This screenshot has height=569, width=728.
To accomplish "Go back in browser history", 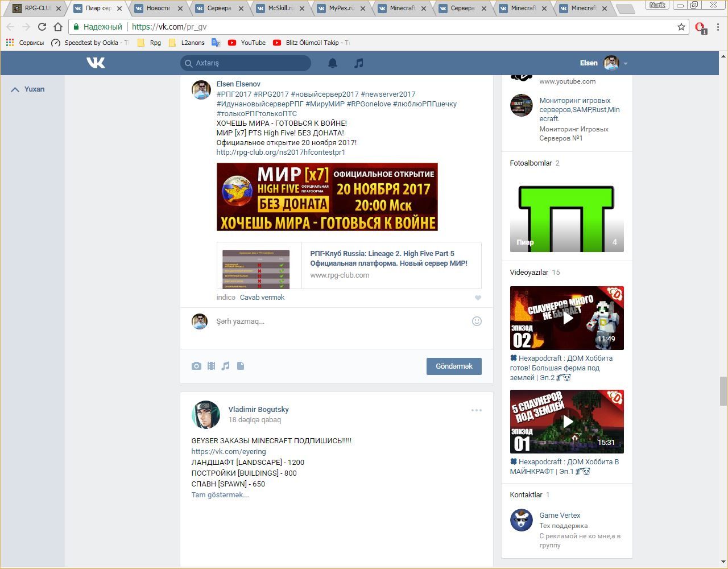I will pos(10,27).
